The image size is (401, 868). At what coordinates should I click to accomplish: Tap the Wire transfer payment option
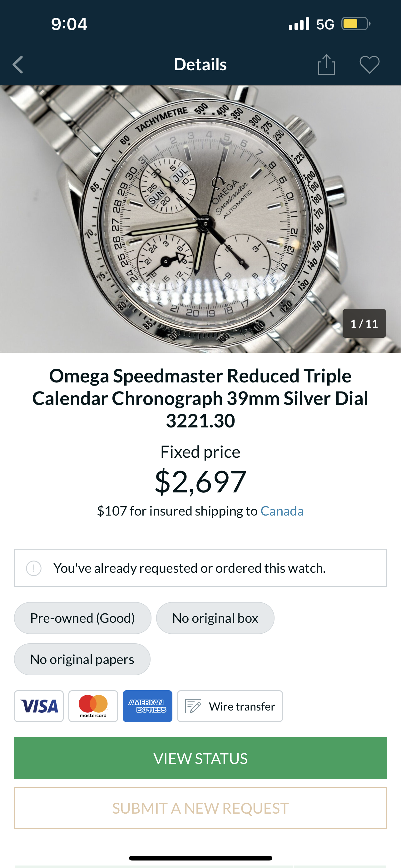[x=230, y=706]
